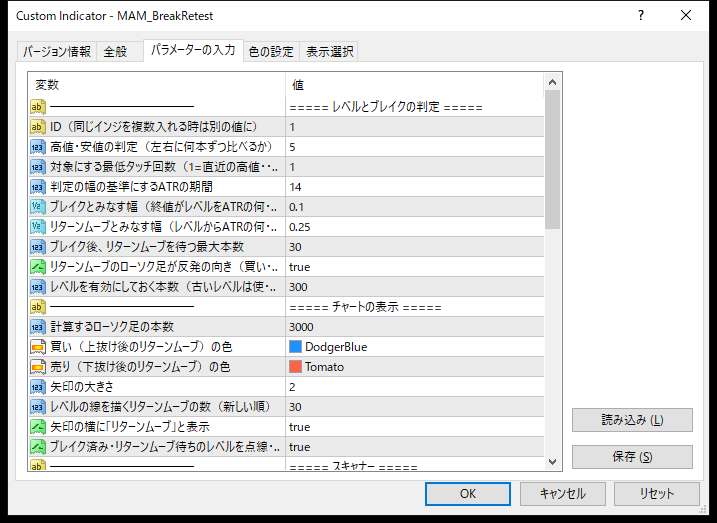Click the bool icon beside 矢印の横に「リターンムーブ」と表示
Screen dimensions: 717x523
click(38, 427)
